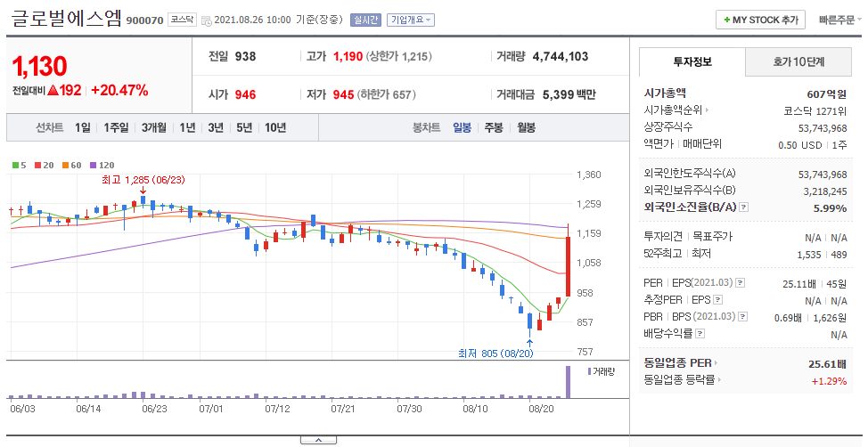This screenshot has width=868, height=447.
Task: Select 월봉 candle chart
Action: click(x=526, y=128)
